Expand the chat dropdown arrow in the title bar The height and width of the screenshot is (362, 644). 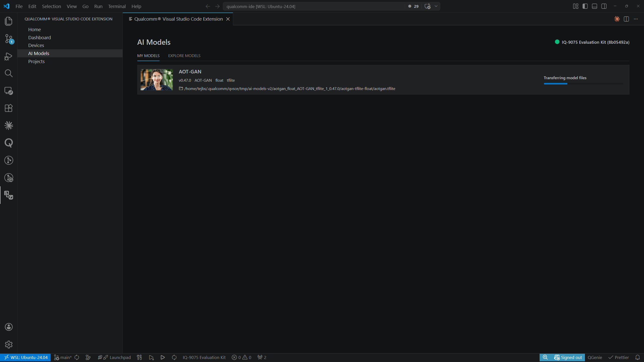[x=436, y=6]
